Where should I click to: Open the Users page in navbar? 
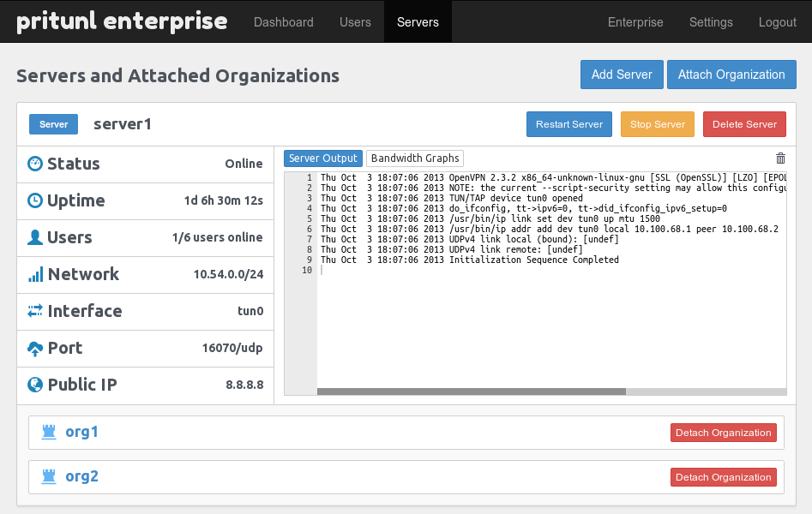pos(355,22)
